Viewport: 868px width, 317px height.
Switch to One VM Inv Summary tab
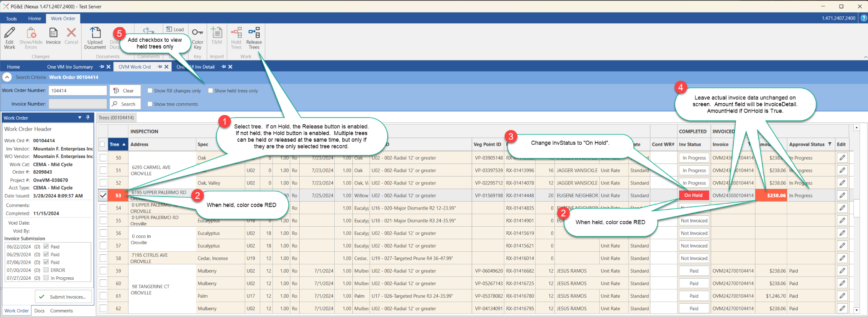click(70, 67)
